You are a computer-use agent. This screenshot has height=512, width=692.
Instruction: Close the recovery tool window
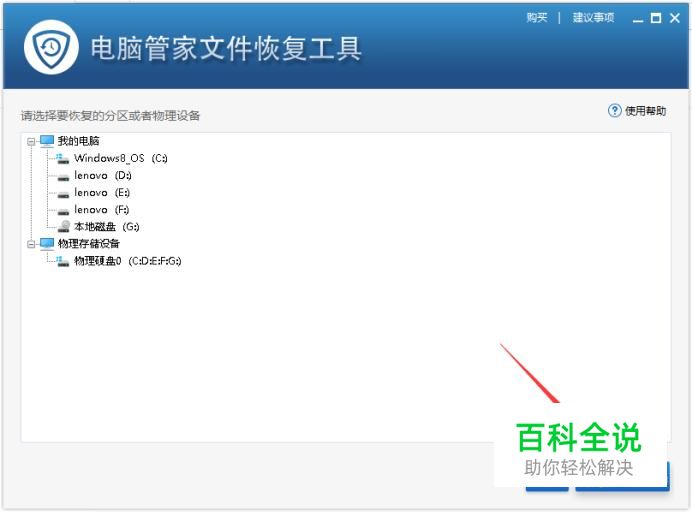pos(674,18)
